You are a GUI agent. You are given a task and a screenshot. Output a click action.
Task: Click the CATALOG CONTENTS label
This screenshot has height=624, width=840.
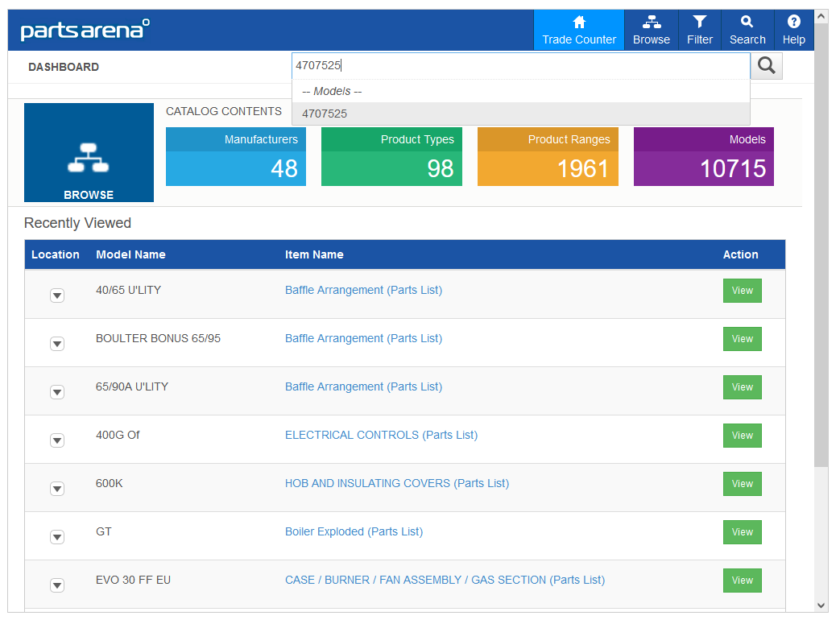pos(223,111)
